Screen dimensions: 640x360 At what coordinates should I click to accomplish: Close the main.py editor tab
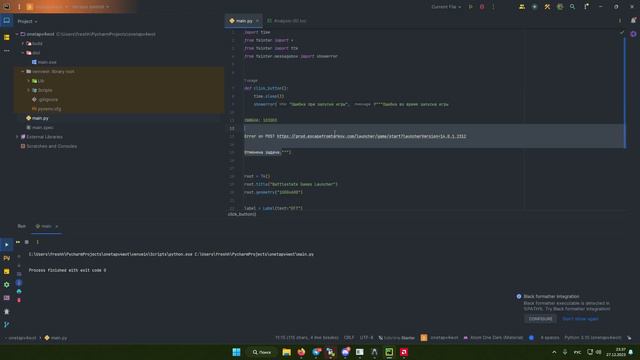(257, 21)
